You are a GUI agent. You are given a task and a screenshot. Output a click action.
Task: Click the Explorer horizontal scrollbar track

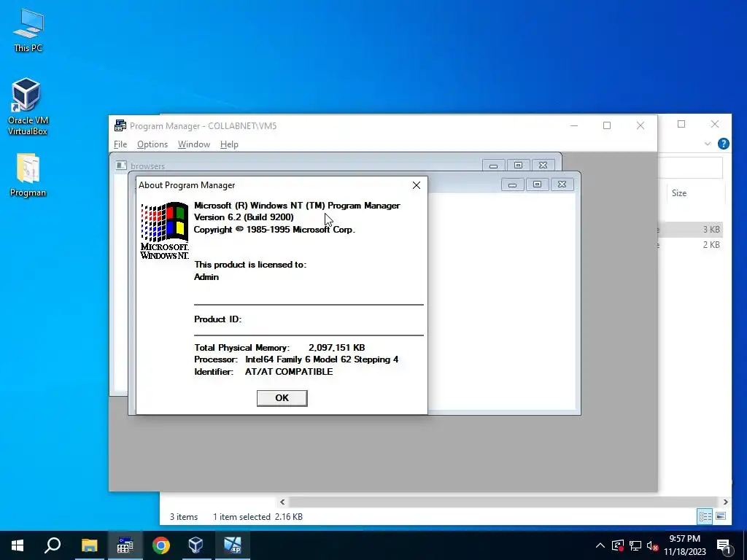point(503,502)
